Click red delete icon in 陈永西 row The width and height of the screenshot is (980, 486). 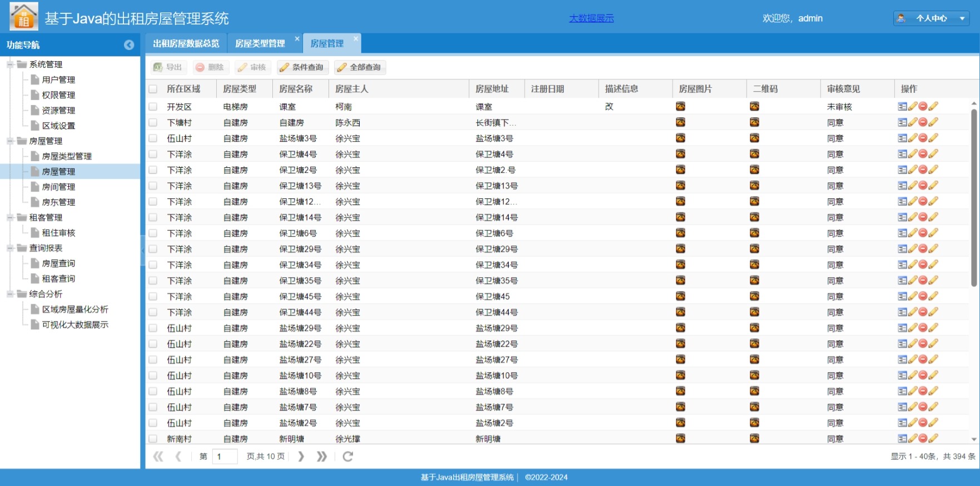coord(923,122)
